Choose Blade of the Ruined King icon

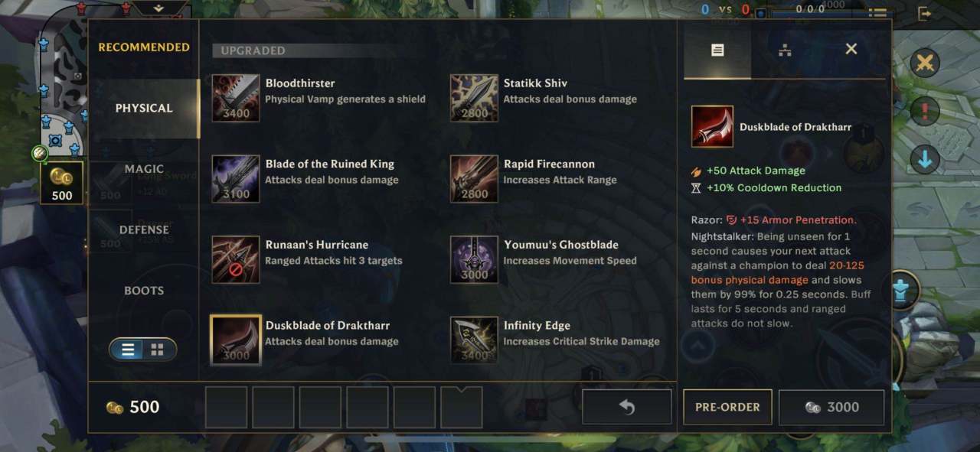click(x=236, y=179)
